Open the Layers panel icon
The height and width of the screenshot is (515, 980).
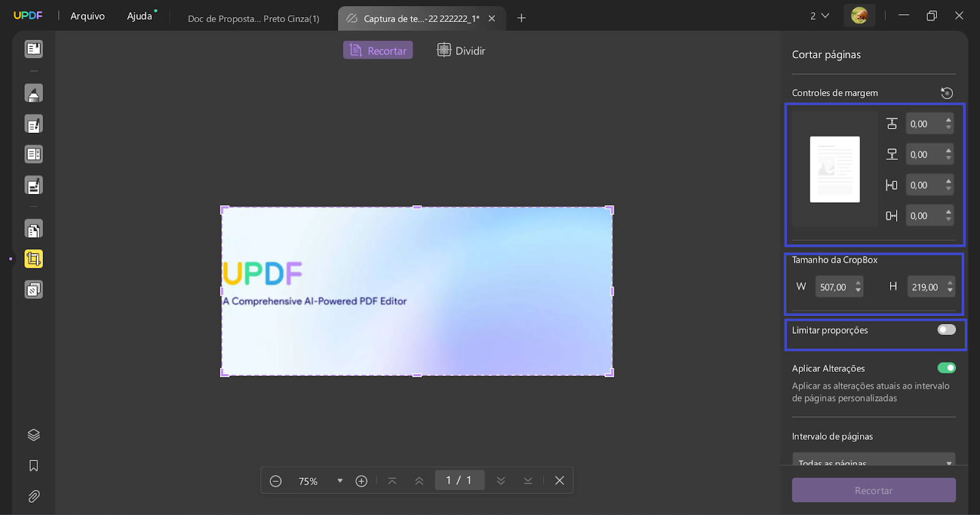click(x=34, y=435)
